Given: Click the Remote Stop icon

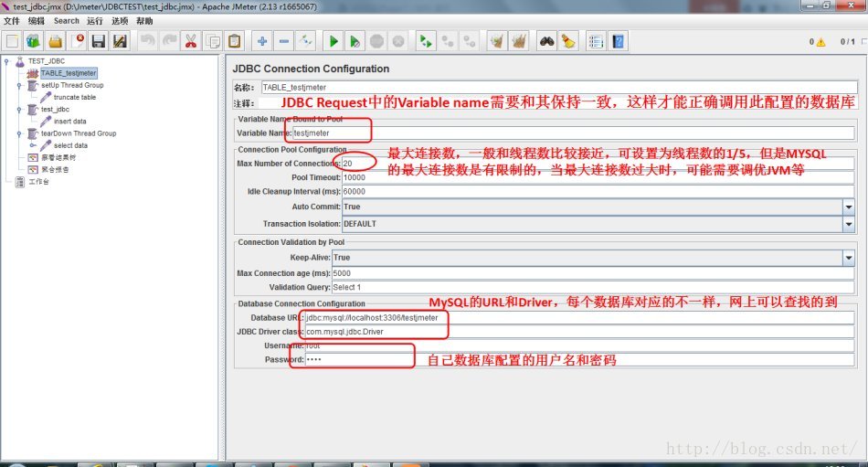Looking at the screenshot, I should [x=447, y=41].
